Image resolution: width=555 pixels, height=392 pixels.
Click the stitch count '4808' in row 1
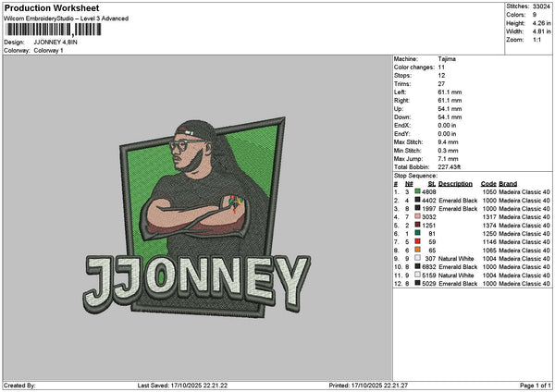[428, 192]
